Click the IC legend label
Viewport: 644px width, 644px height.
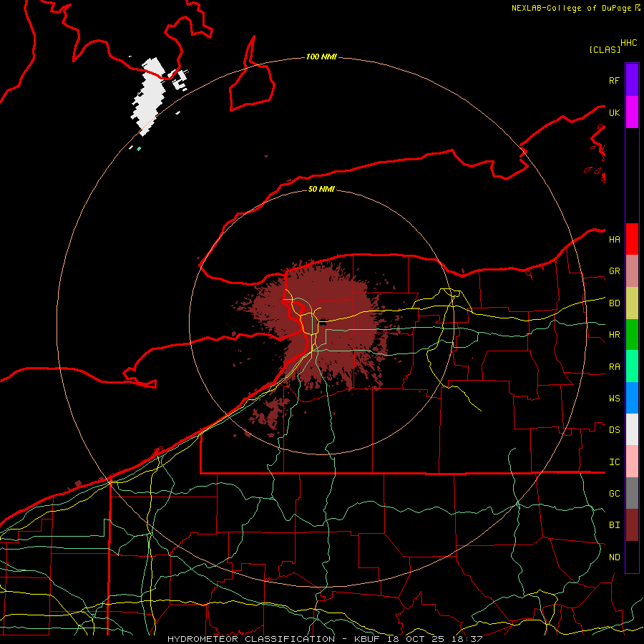tap(615, 462)
